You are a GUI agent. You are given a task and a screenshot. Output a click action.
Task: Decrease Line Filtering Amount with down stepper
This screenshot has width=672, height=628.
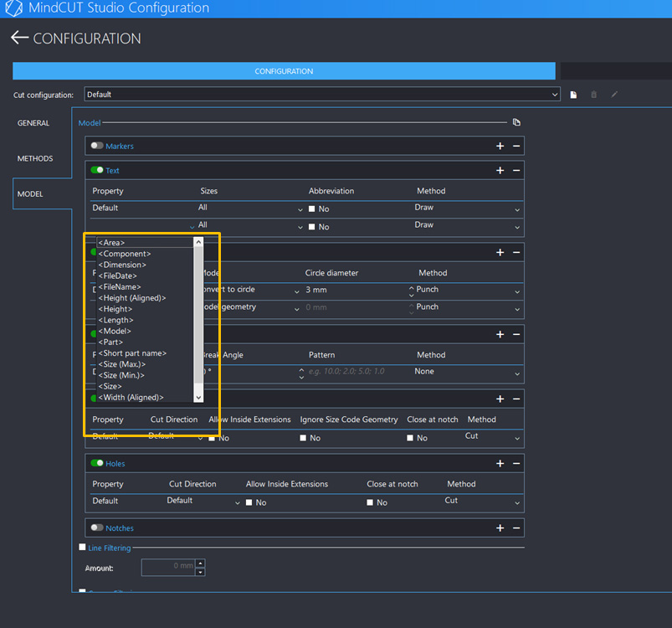pyautogui.click(x=200, y=572)
